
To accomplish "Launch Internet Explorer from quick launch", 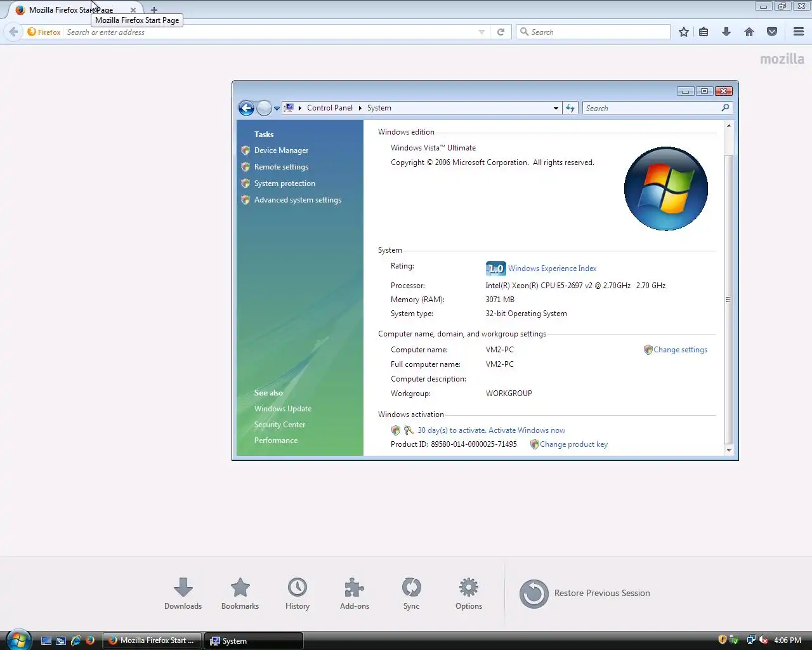I will pyautogui.click(x=75, y=640).
